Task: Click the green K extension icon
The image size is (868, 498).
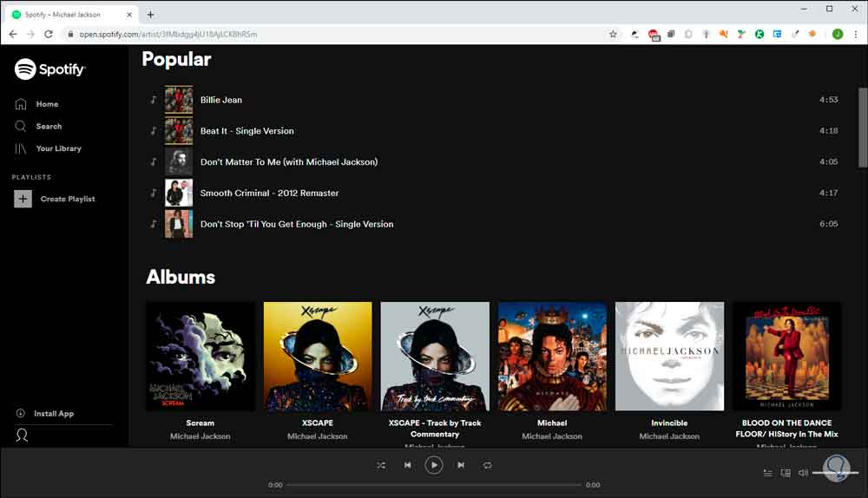Action: click(x=759, y=35)
